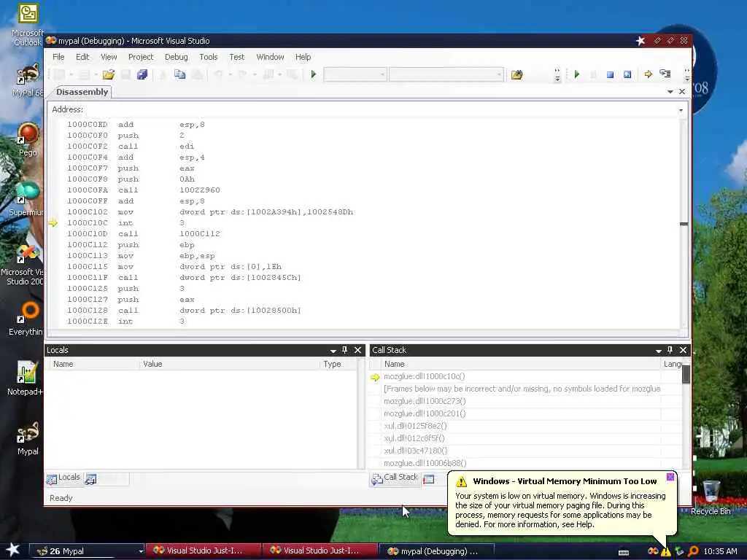
Task: Click Name column header in Call Stack
Action: 520,364
